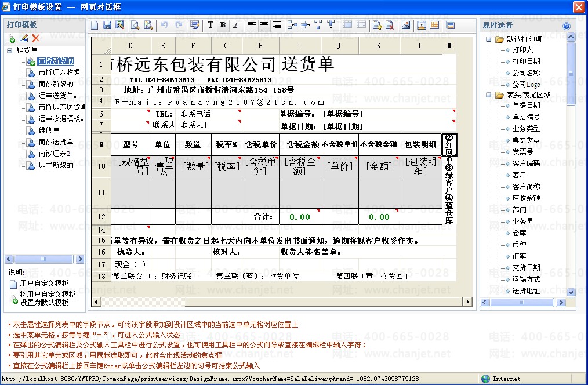
Task: Select template 维修单
Action: (x=49, y=130)
